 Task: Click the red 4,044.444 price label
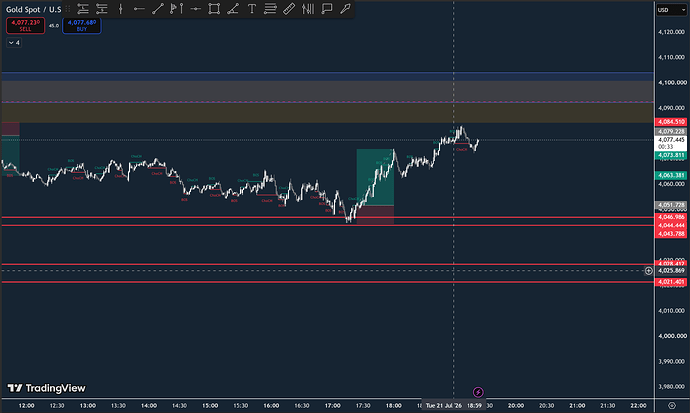[x=671, y=225]
